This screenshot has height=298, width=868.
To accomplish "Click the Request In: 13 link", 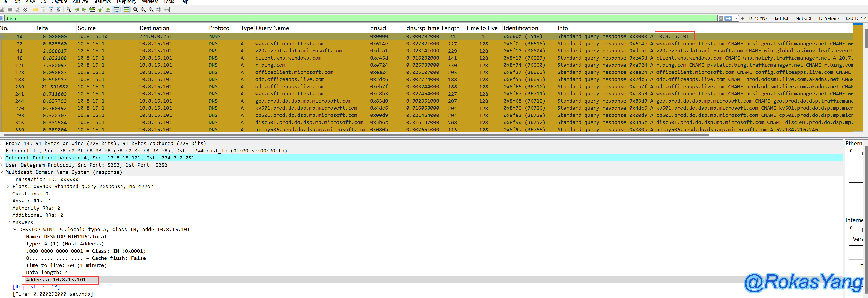I will pos(36,287).
